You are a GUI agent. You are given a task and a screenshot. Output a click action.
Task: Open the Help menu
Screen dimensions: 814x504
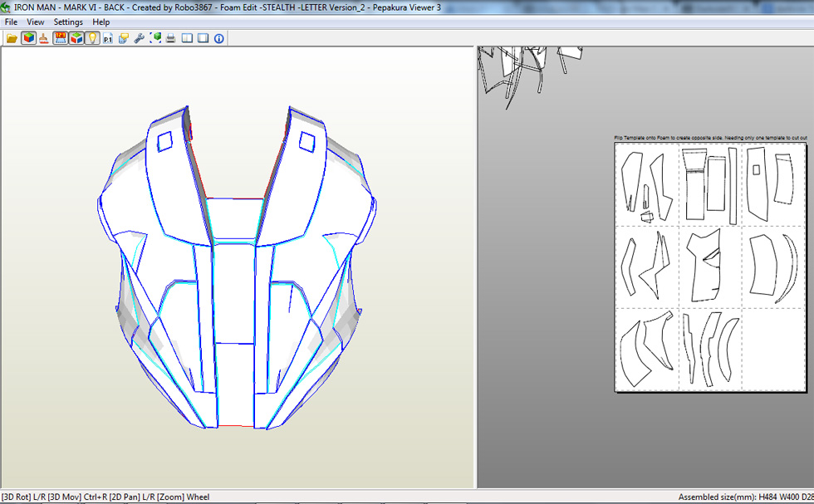pyautogui.click(x=101, y=22)
